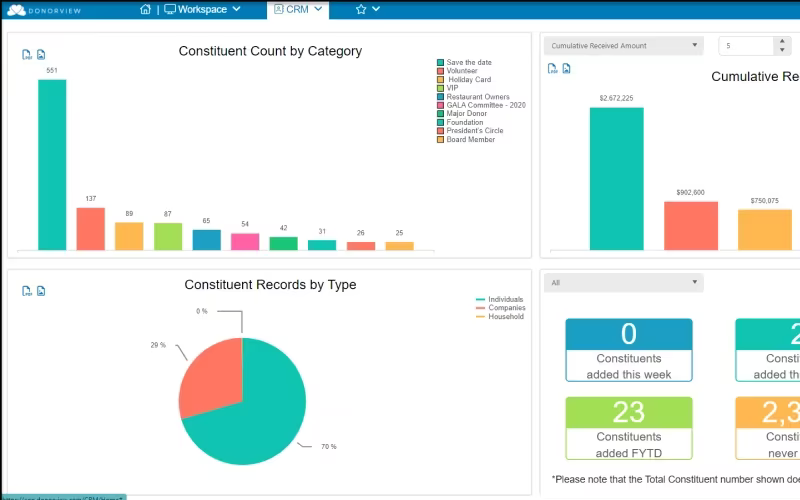Click the 87 VIP bar
The height and width of the screenshot is (500, 800).
(x=168, y=236)
